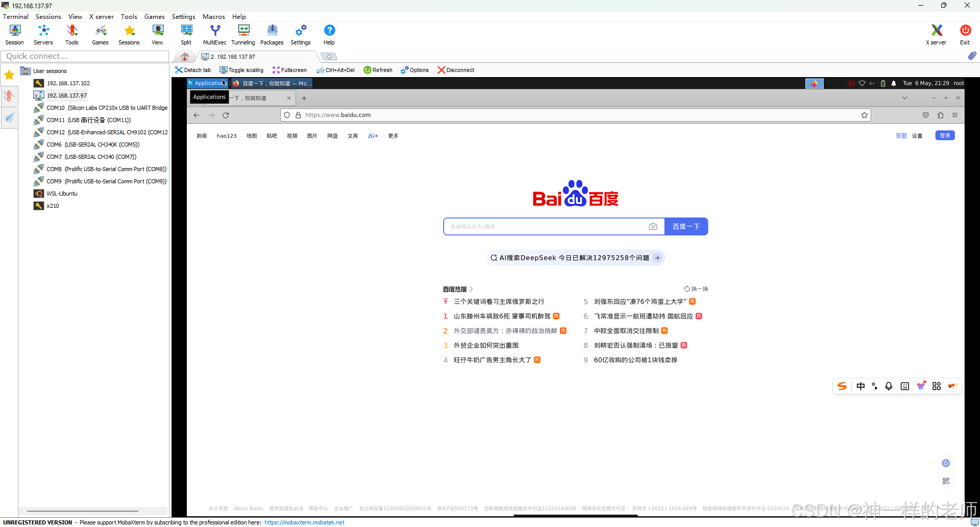Viewport: 980px width, 527px height.
Task: Open the X server menu
Action: [102, 17]
